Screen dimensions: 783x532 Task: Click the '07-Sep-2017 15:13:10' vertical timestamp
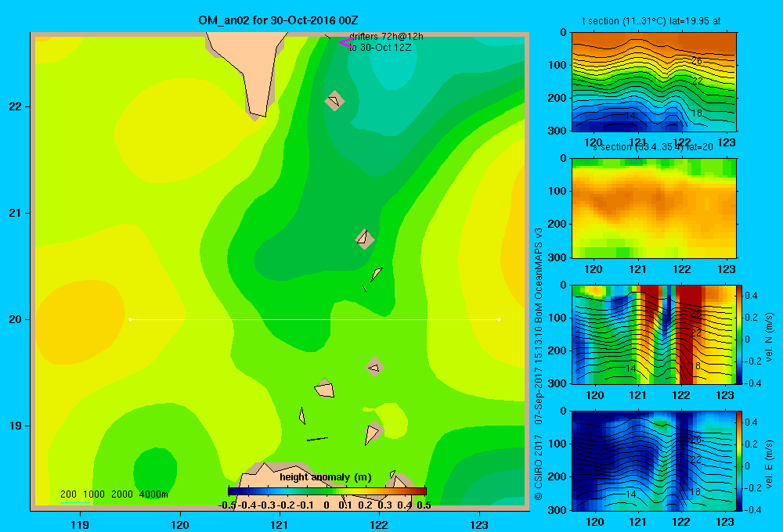tap(539, 374)
